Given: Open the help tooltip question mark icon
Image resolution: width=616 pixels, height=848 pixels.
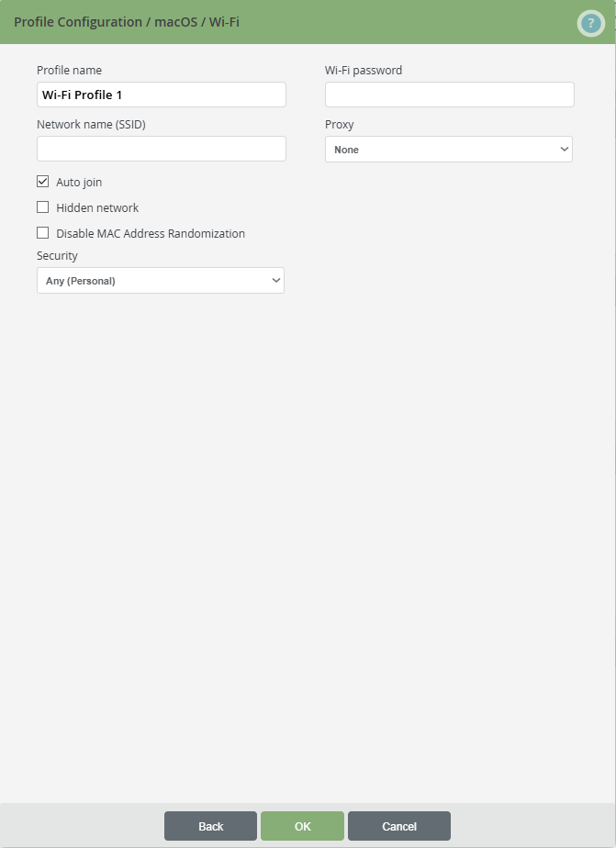Looking at the screenshot, I should (590, 22).
